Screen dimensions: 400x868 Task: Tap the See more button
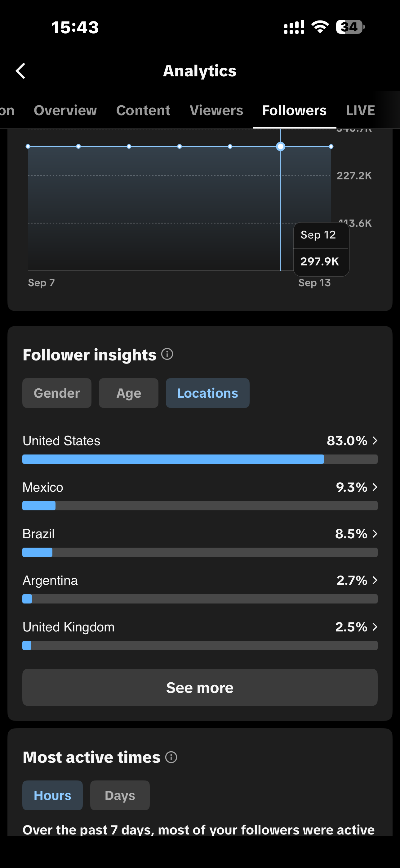pos(200,687)
